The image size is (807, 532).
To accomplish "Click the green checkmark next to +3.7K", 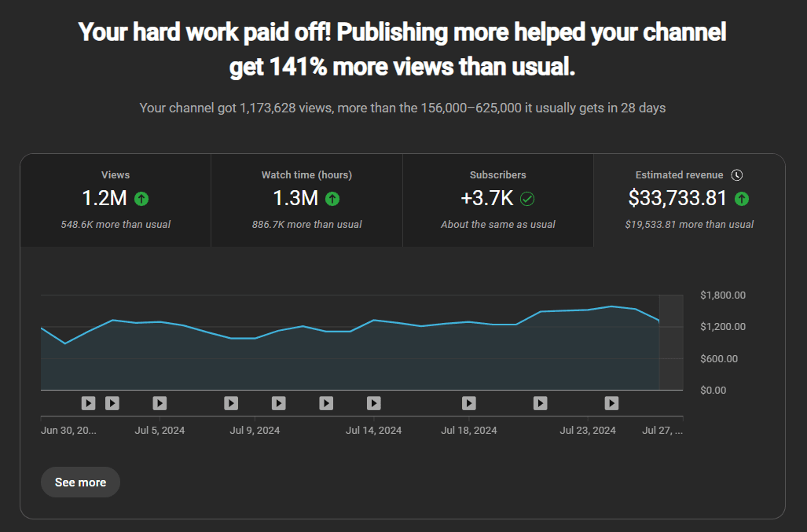I will [x=527, y=199].
